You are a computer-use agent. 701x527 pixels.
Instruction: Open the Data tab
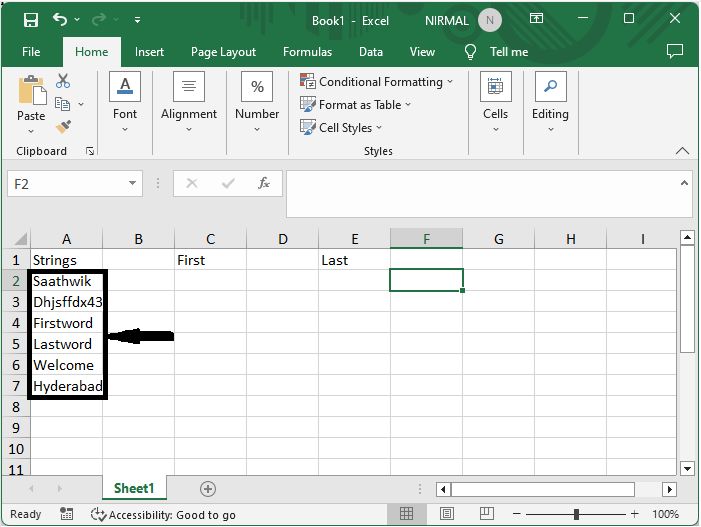[371, 52]
